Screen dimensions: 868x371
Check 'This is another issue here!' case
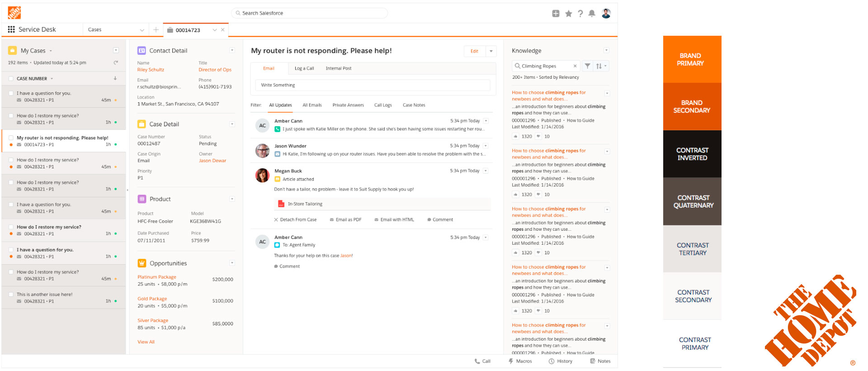pyautogui.click(x=11, y=295)
